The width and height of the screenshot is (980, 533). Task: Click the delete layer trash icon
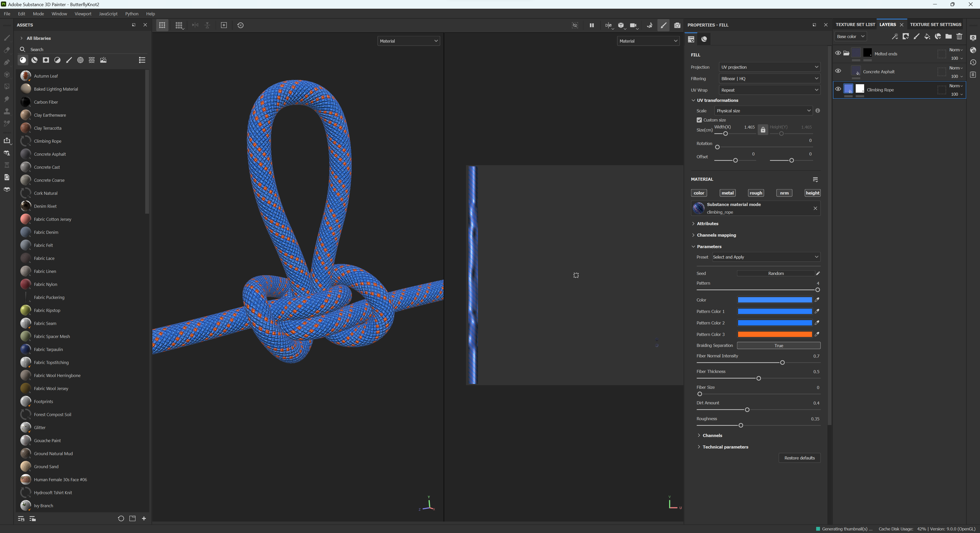[x=960, y=37]
